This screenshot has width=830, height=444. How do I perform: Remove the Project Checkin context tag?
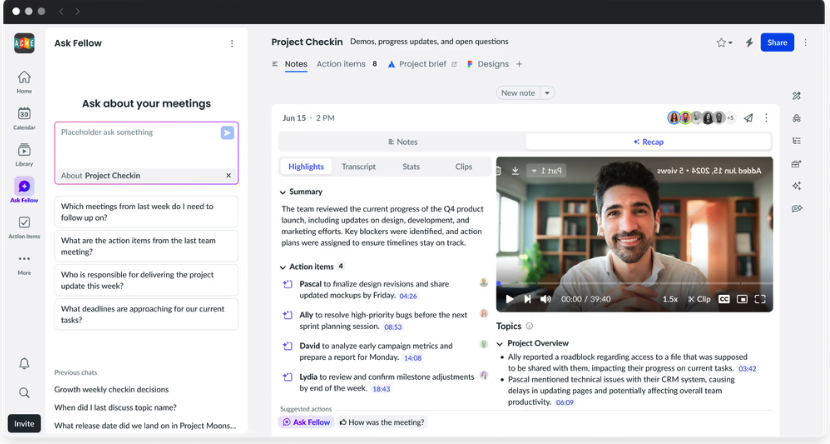[x=229, y=175]
